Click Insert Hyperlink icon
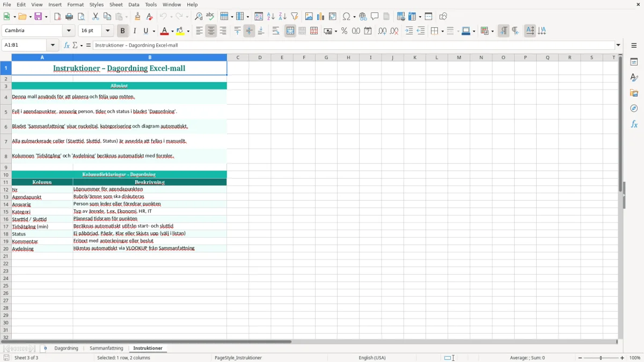This screenshot has height=362, width=644. click(x=363, y=17)
